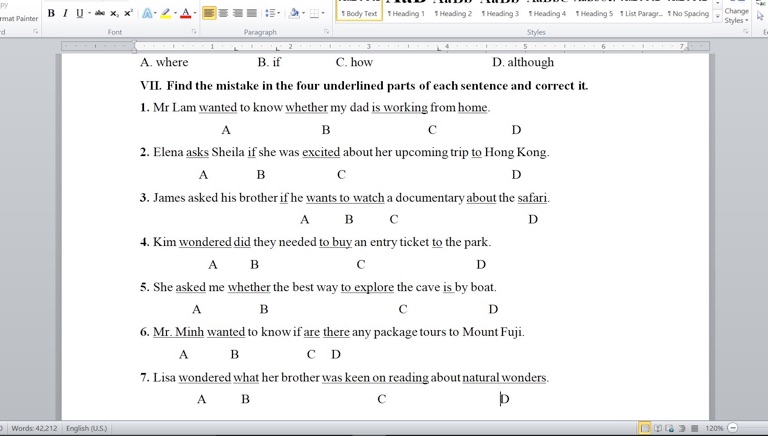
Task: Open Shading color dropdown arrow
Action: tap(303, 13)
